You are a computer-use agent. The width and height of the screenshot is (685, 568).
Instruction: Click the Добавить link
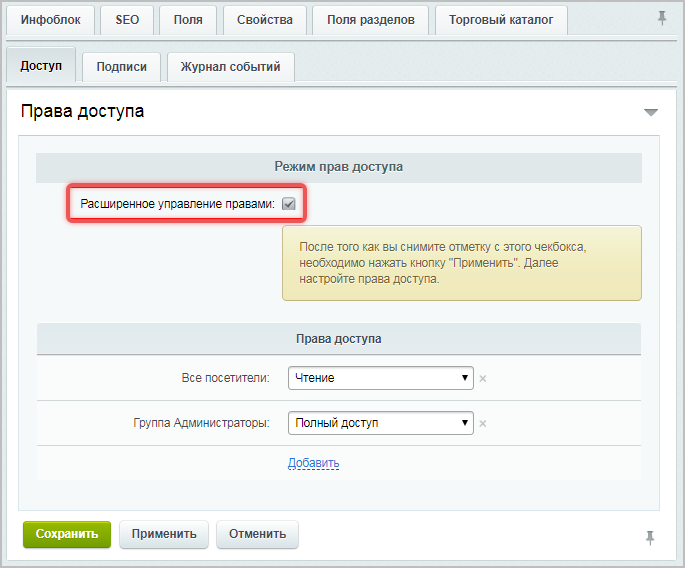[314, 463]
